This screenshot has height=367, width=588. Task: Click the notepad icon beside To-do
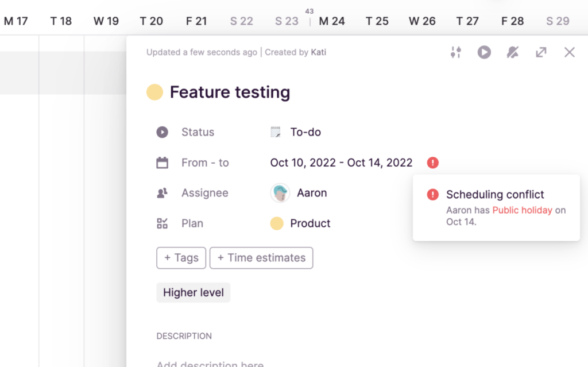pos(276,132)
